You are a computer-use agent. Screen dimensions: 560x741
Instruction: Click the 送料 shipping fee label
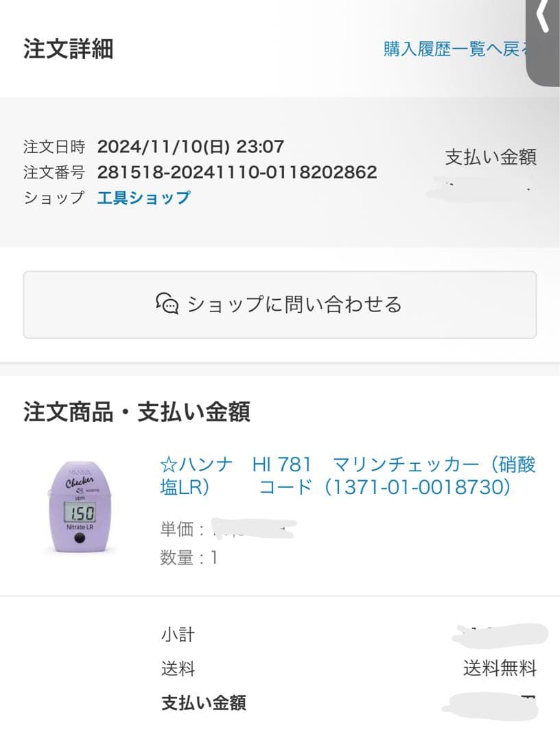(x=178, y=668)
